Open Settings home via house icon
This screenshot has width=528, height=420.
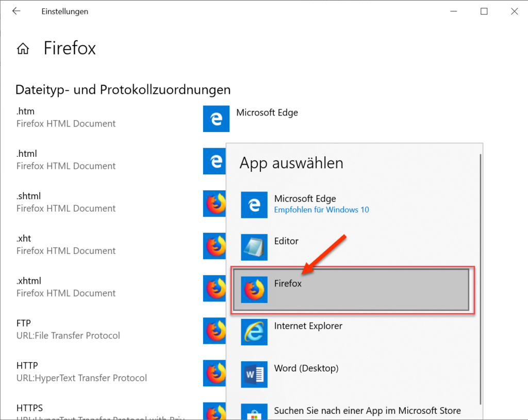(23, 49)
